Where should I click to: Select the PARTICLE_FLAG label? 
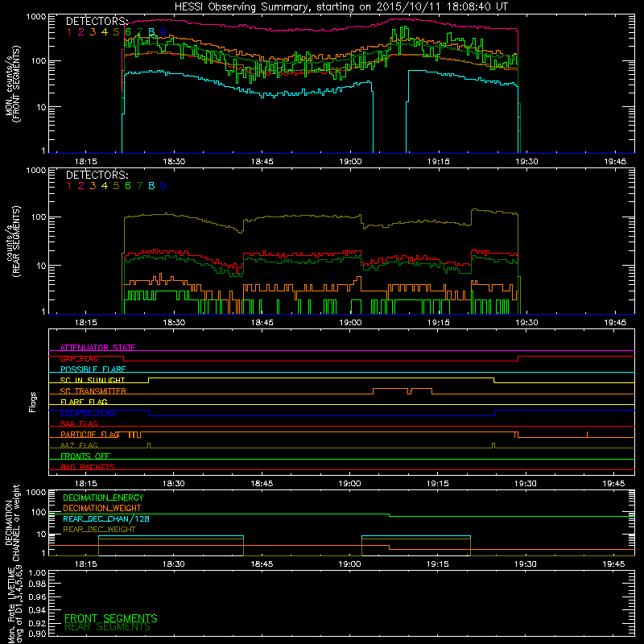coord(90,435)
